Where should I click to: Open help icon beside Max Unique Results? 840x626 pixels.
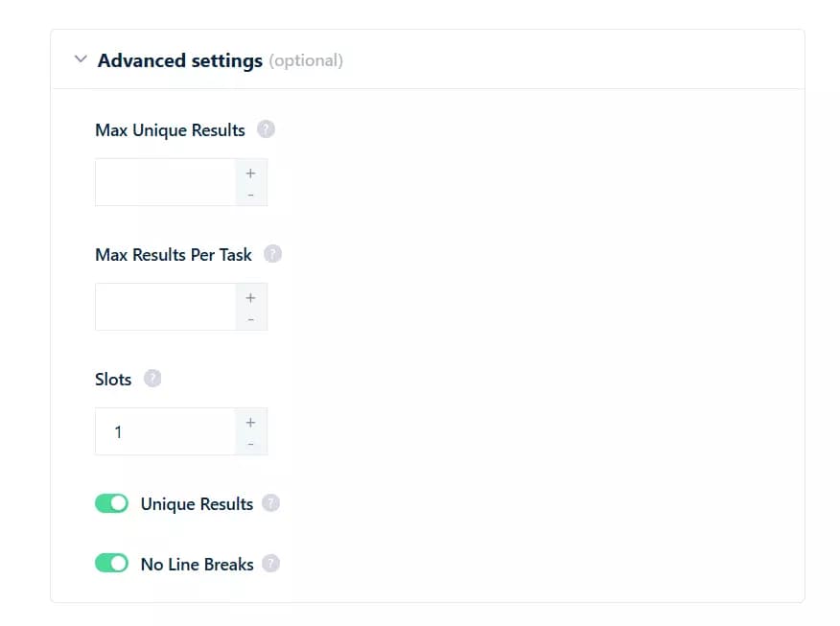coord(267,129)
